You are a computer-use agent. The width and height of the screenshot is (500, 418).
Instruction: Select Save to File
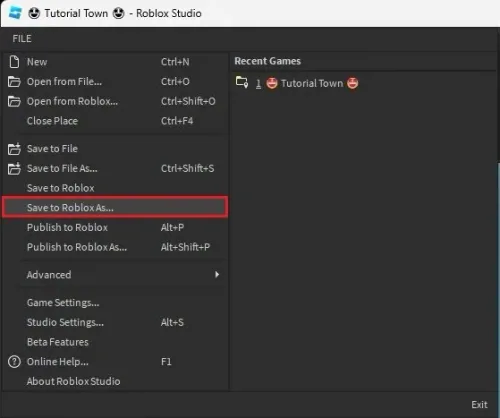pos(115,149)
